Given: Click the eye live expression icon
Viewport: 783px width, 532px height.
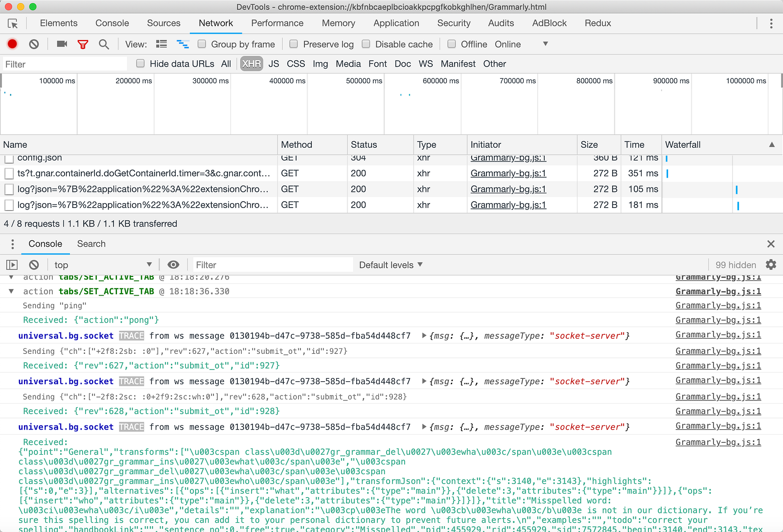Looking at the screenshot, I should (173, 265).
